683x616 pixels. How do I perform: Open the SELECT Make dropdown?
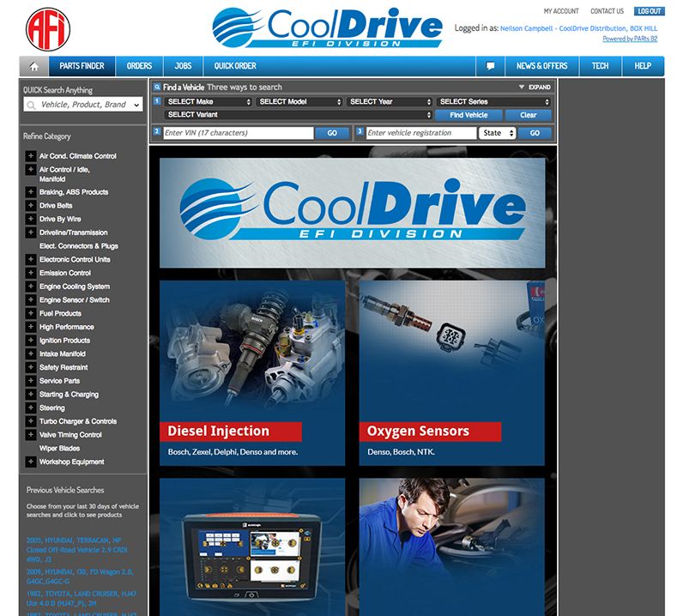coord(209,102)
